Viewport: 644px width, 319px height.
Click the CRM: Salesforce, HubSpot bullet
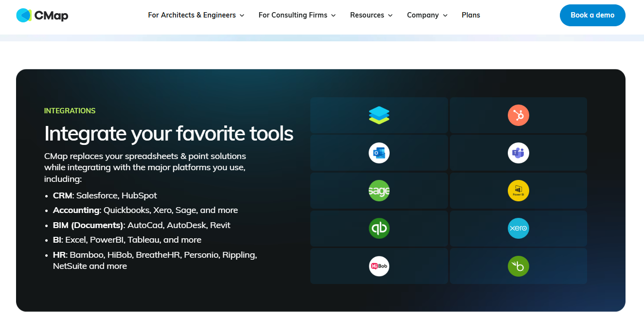105,195
